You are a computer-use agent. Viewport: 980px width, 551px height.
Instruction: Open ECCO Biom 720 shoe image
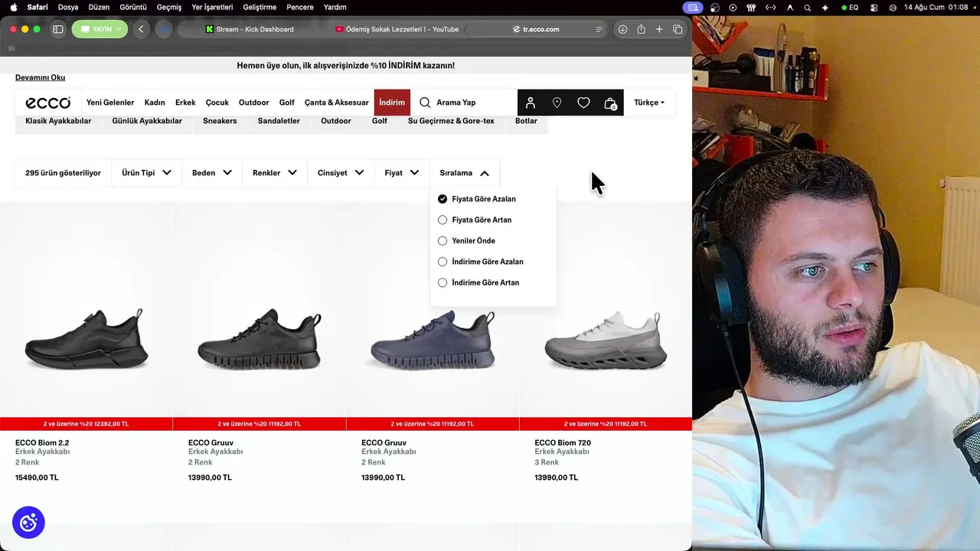606,340
